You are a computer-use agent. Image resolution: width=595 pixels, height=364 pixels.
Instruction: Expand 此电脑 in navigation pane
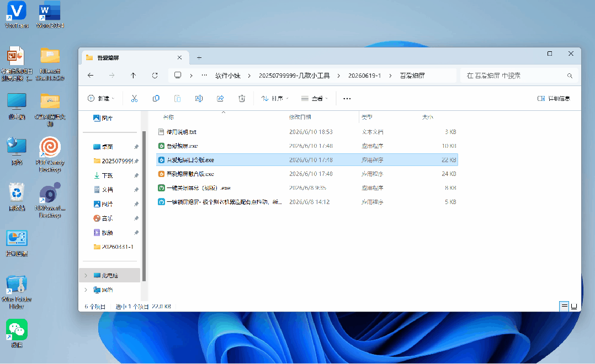[86, 276]
